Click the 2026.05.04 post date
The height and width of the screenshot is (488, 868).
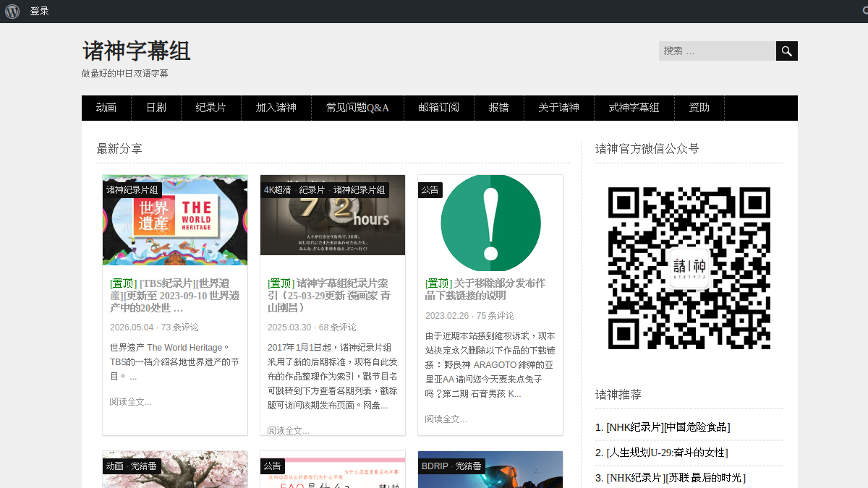[x=132, y=328]
